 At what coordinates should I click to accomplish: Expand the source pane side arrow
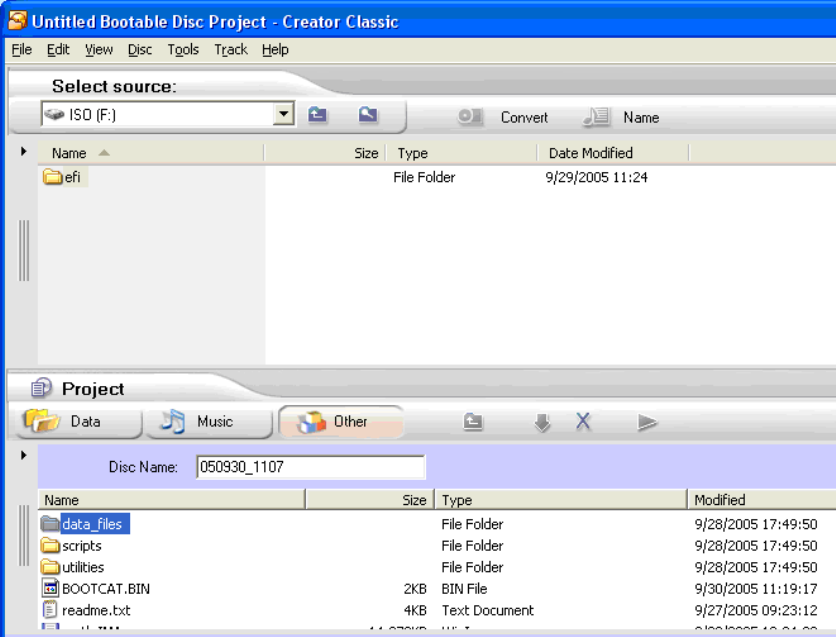pos(23,153)
